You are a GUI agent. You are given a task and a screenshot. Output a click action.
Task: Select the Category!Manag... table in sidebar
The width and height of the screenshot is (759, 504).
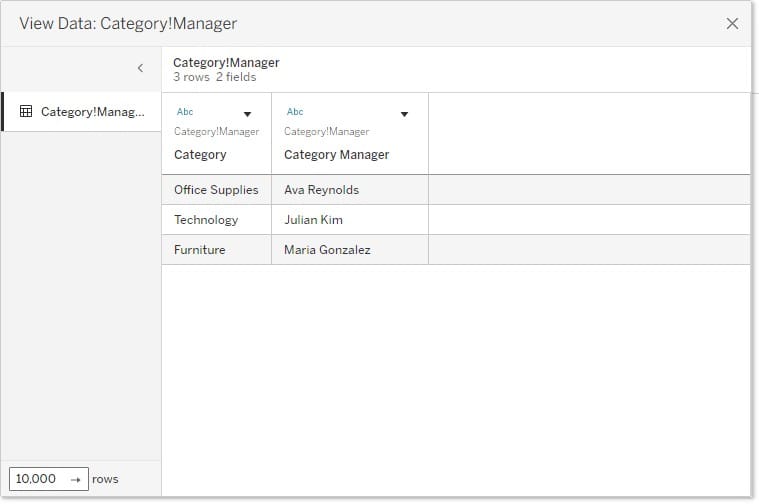(x=92, y=112)
